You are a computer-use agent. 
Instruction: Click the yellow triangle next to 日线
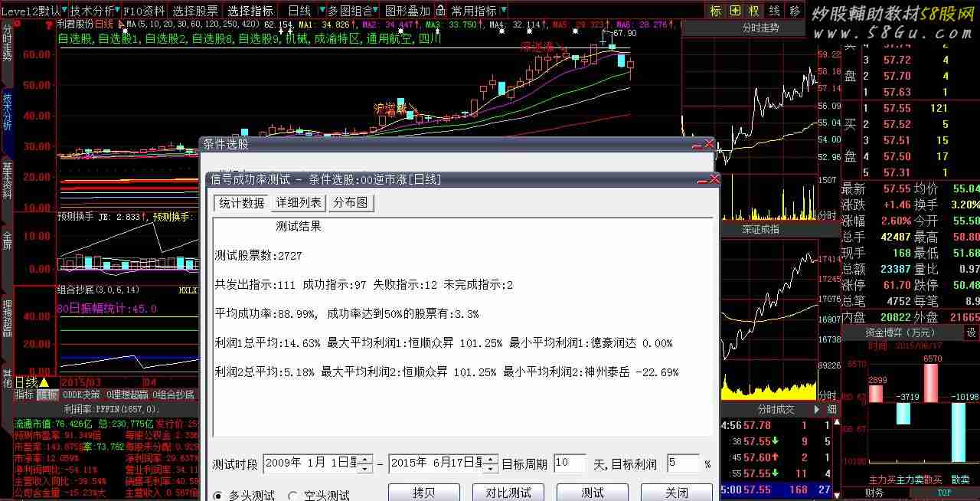point(44,382)
